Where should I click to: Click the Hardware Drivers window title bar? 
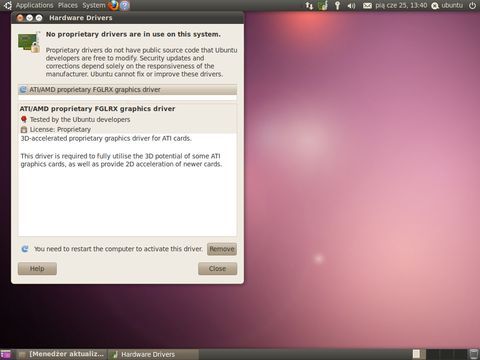127,18
